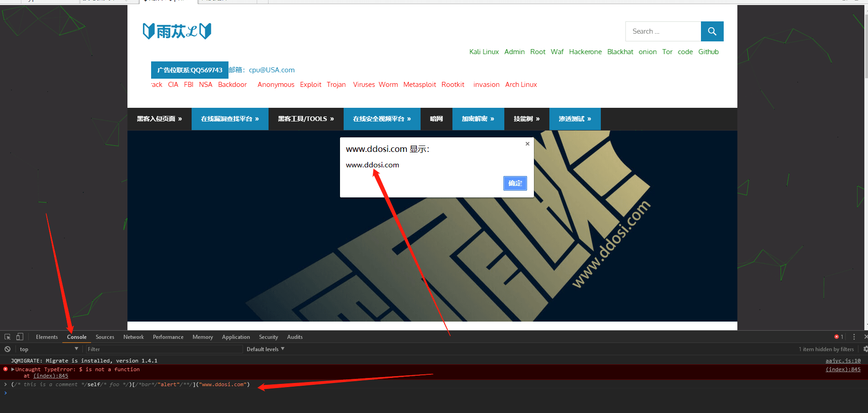Focus the console Filter input

(x=164, y=349)
